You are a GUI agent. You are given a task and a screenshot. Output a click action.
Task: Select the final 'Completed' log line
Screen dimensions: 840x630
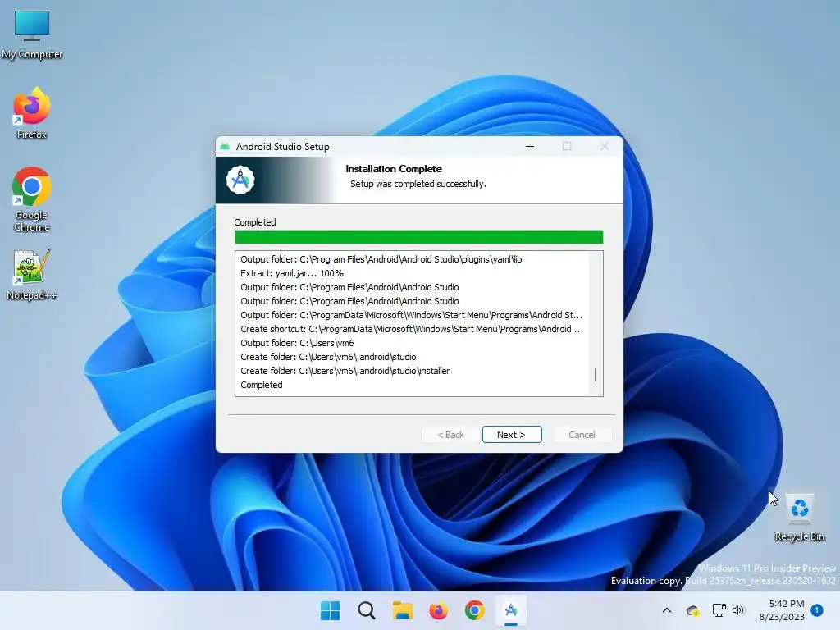click(262, 385)
